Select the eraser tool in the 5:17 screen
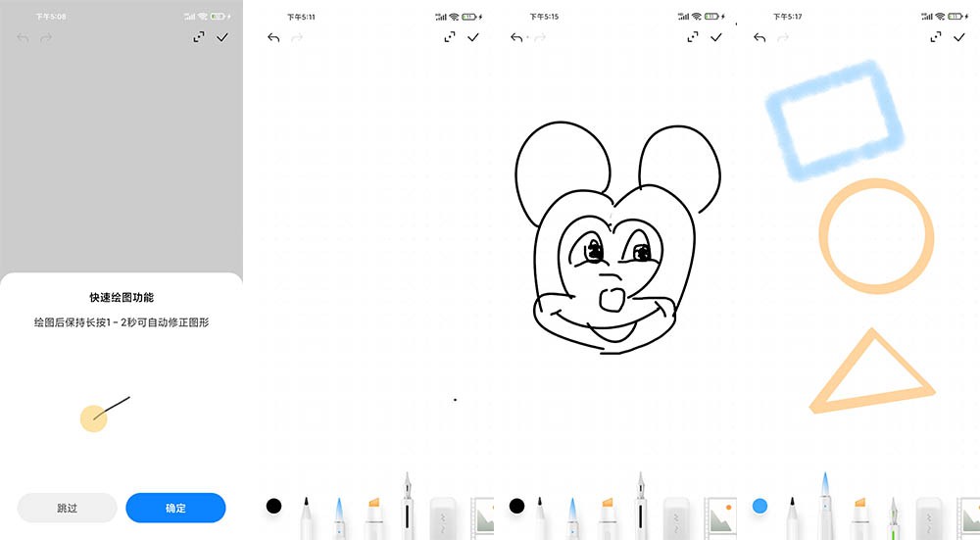This screenshot has height=540, width=980. 929,518
